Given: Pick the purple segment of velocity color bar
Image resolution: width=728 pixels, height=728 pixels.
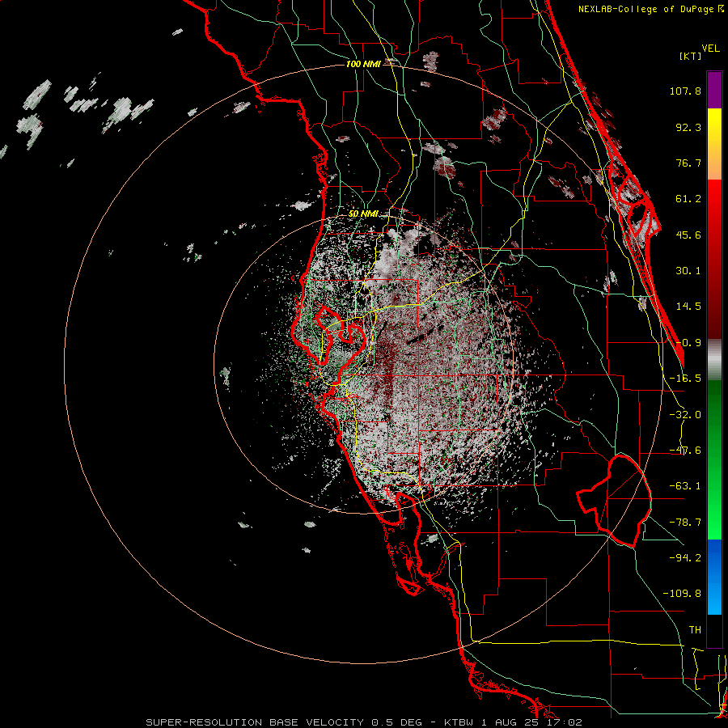Looking at the screenshot, I should pos(714,90).
